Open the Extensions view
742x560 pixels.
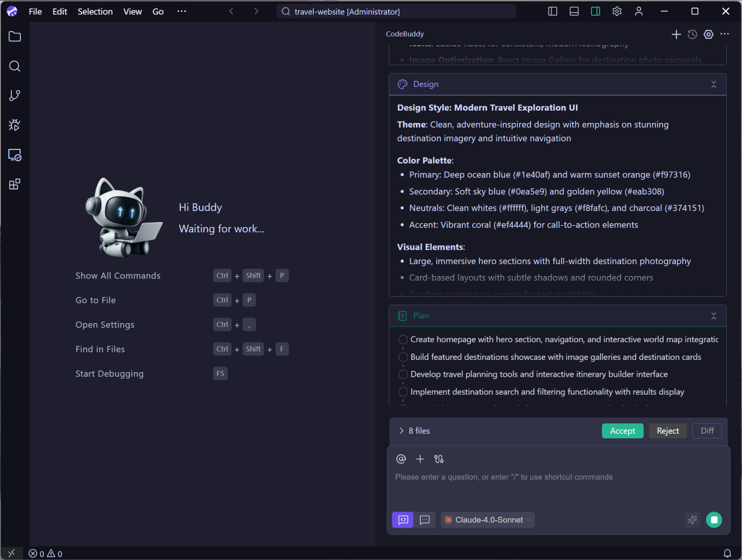pos(14,184)
